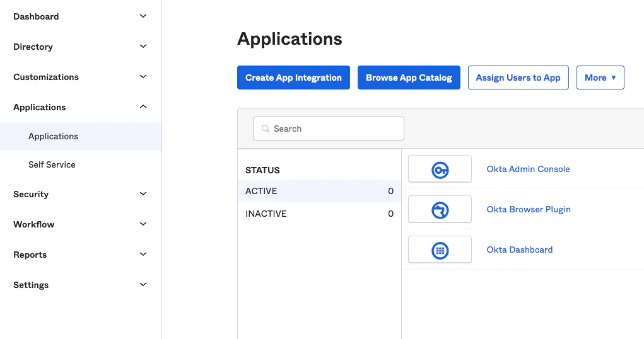Click Browse App Catalog button
The width and height of the screenshot is (644, 339).
point(409,78)
